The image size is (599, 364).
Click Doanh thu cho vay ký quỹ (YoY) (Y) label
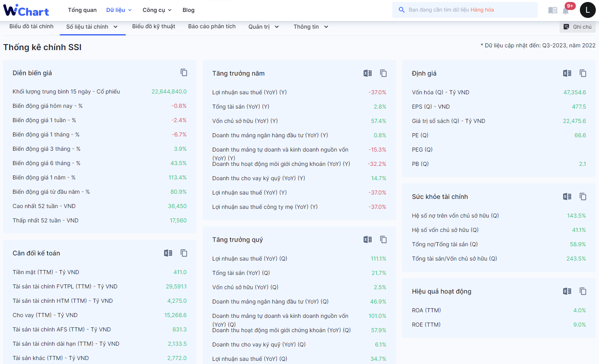click(258, 178)
